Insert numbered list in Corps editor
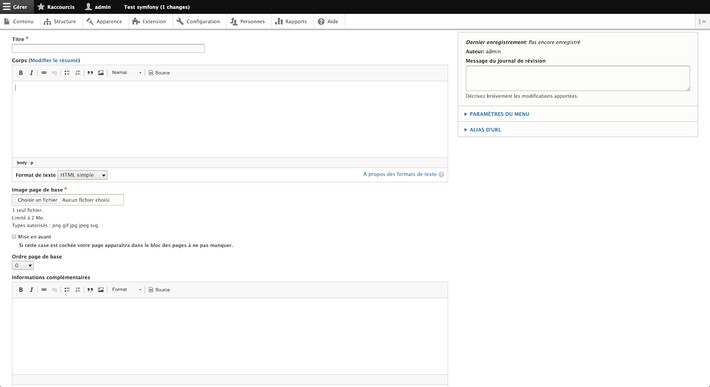Screen dimensions: 710x387 point(78,72)
